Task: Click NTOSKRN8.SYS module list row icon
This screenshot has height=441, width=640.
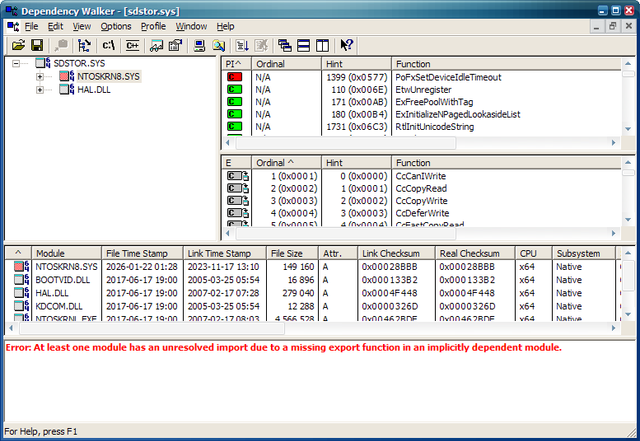Action: tap(21, 267)
